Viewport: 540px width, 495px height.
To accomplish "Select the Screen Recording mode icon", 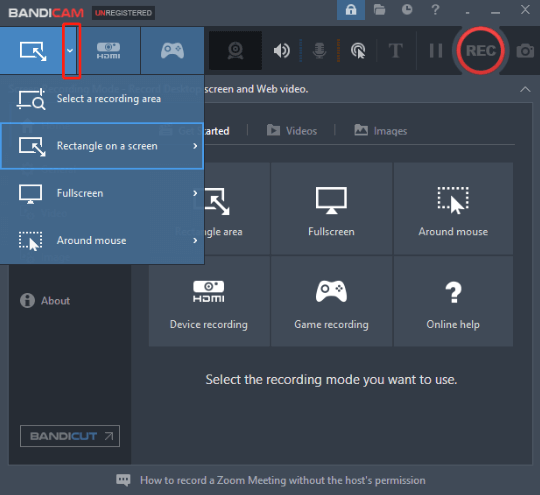I will [x=33, y=51].
